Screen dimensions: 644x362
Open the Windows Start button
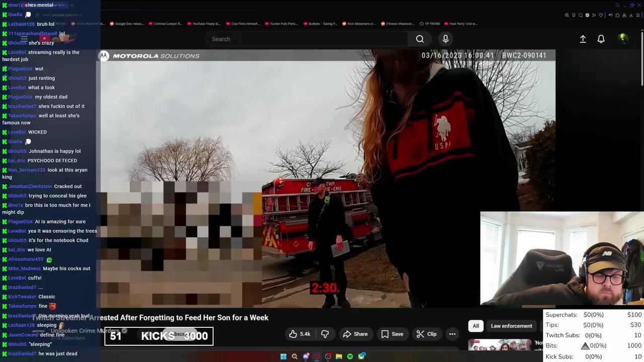click(x=283, y=356)
